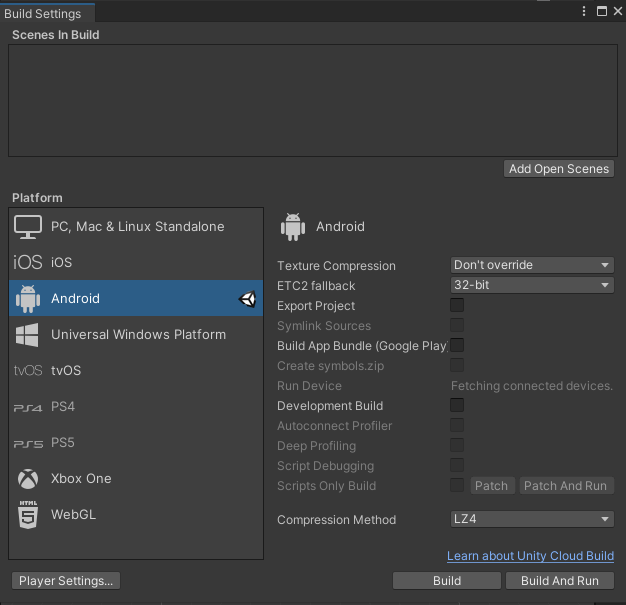Click the Build button

447,581
